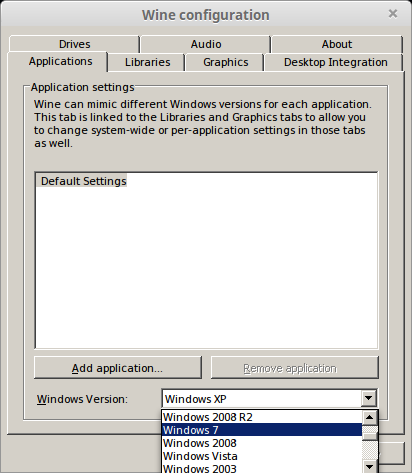Select Default Settings in application list
412x473 pixels.
83,181
